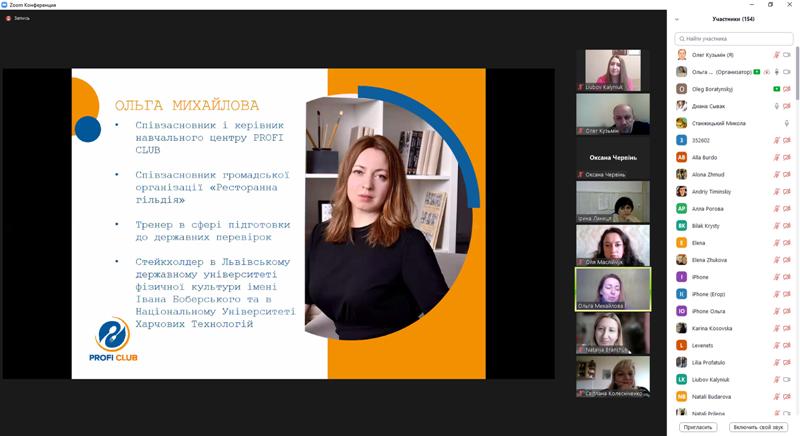Collapse the Участники panel with the chevron
Screen dimensions: 800x436
[677, 19]
